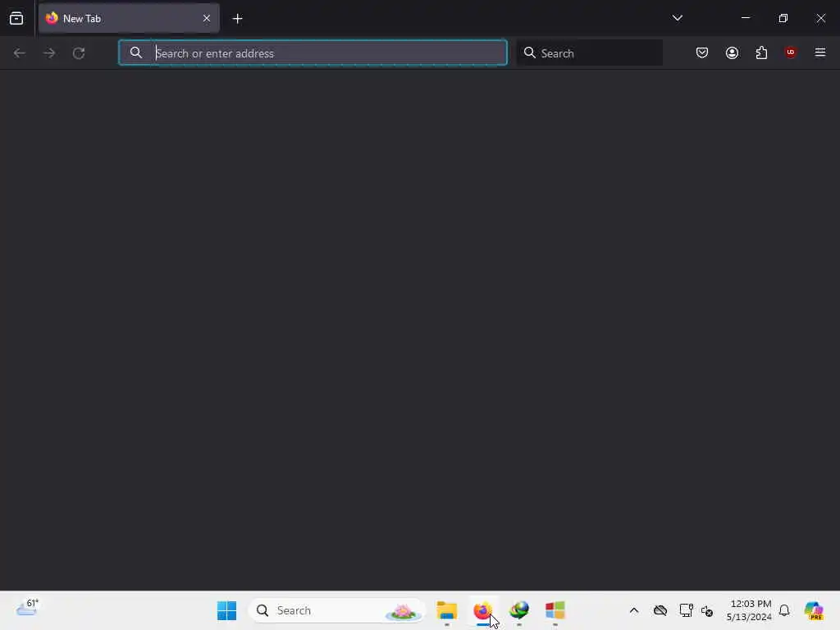This screenshot has height=630, width=840.
Task: Open the Firefox application menu
Action: point(820,52)
